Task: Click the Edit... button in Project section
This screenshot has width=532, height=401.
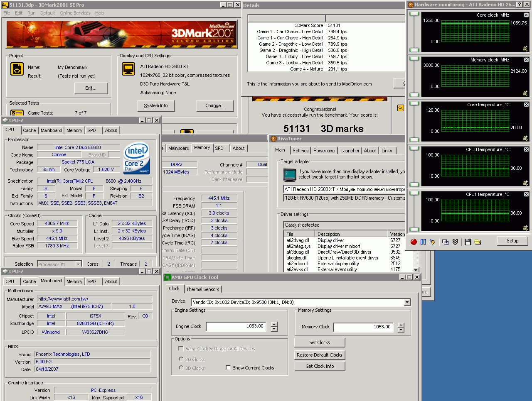Action: click(x=91, y=88)
